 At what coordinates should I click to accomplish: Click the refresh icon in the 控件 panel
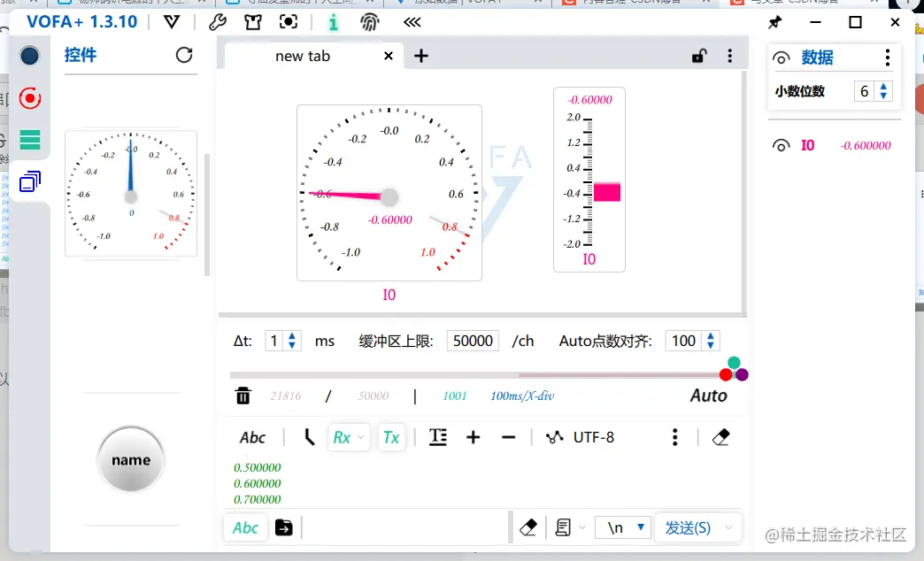pyautogui.click(x=184, y=55)
